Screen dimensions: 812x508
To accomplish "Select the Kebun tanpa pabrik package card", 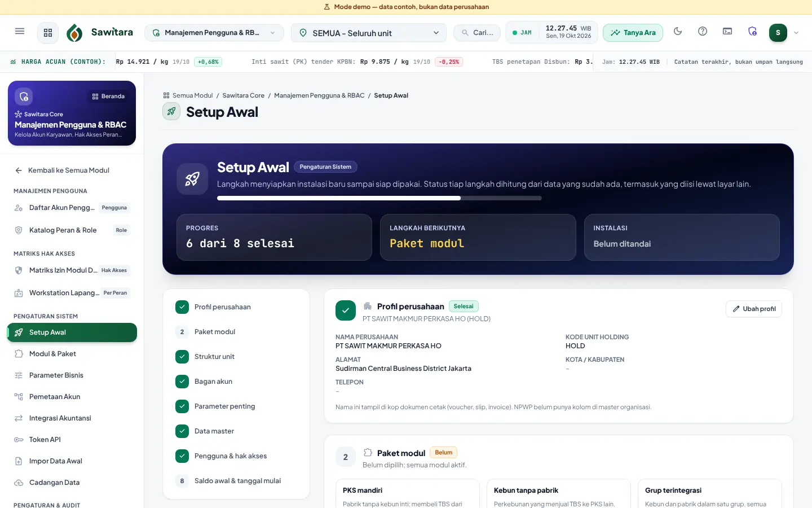I will coord(558,494).
